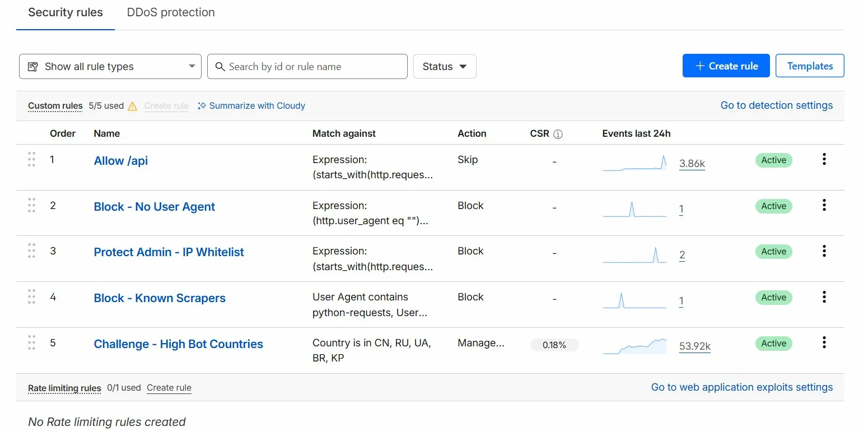
Task: Go to web application exploits settings
Action: pyautogui.click(x=742, y=387)
